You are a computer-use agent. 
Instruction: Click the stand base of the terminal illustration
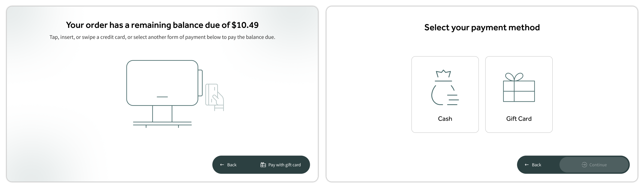(x=162, y=123)
